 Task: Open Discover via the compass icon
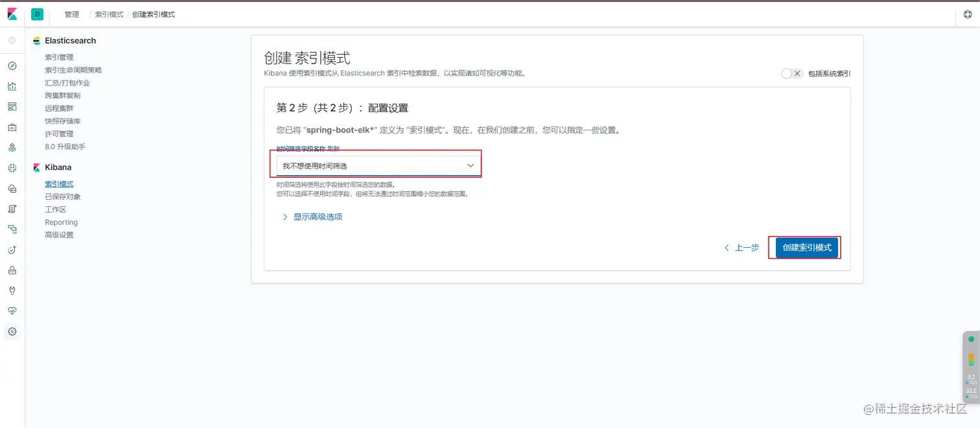pyautogui.click(x=12, y=66)
